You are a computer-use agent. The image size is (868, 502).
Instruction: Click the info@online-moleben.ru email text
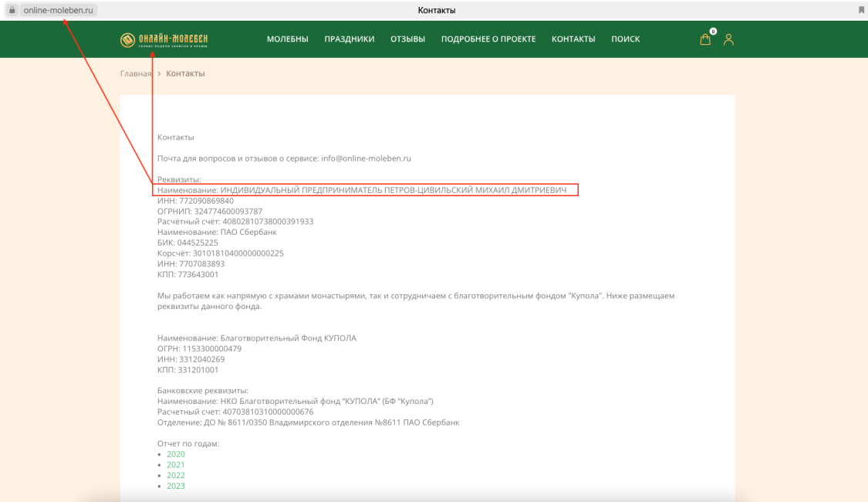tap(366, 158)
